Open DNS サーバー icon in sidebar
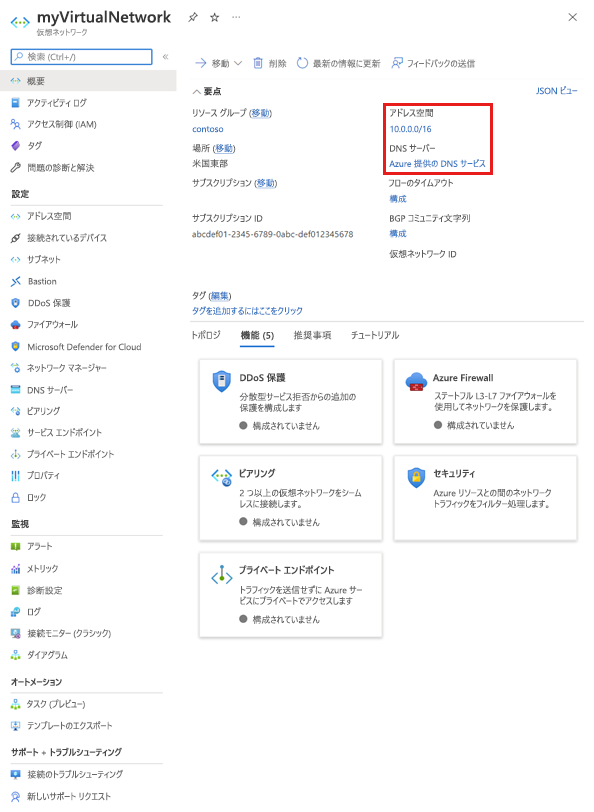Viewport: 594px width, 812px height. 16,389
